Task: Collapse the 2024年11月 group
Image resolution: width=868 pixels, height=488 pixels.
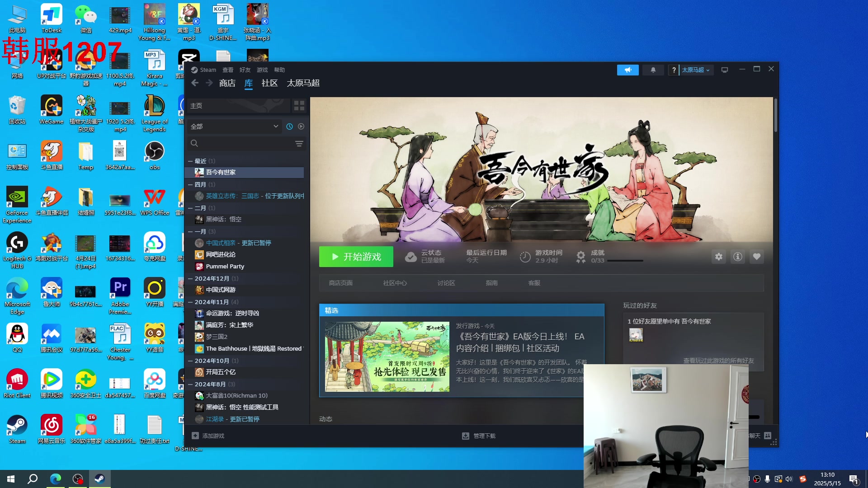Action: tap(190, 302)
